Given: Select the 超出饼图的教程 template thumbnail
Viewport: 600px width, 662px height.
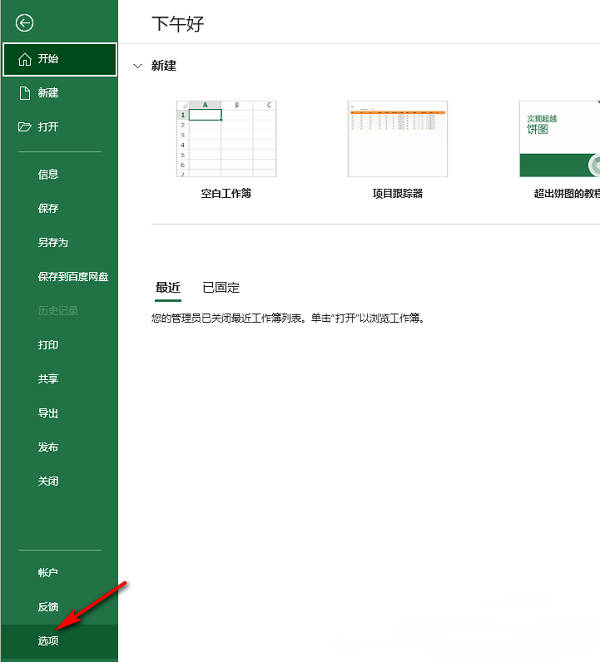Looking at the screenshot, I should click(559, 138).
